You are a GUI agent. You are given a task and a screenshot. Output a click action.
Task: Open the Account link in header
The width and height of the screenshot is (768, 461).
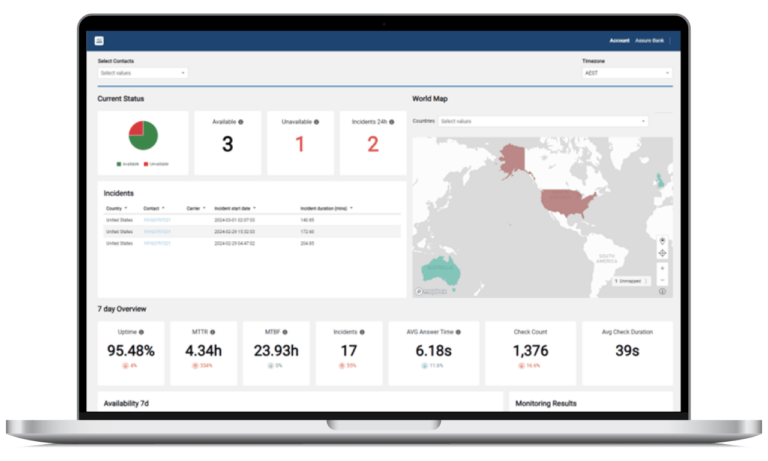pos(619,41)
